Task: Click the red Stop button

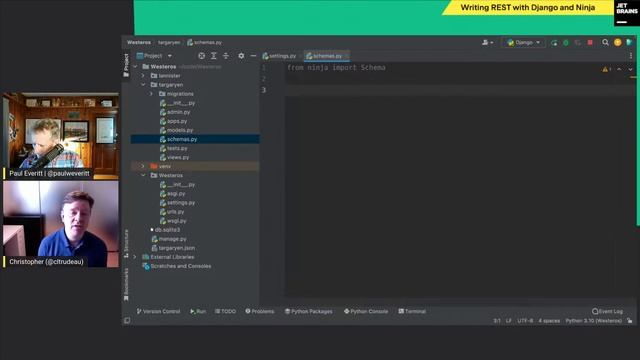Action: (x=590, y=42)
